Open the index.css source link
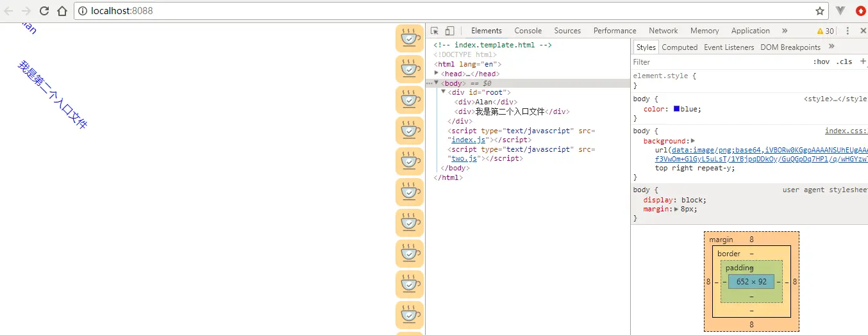The width and height of the screenshot is (868, 335). coord(846,131)
